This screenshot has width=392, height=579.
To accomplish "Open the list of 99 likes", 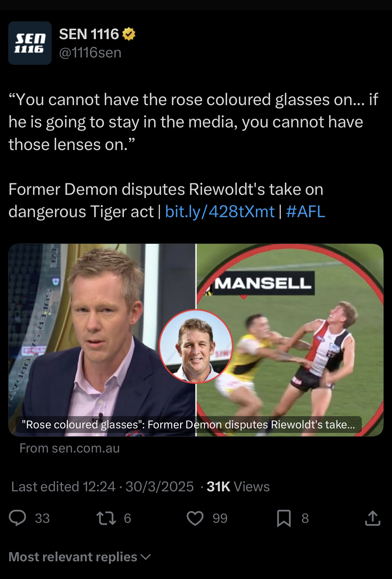I will click(220, 518).
